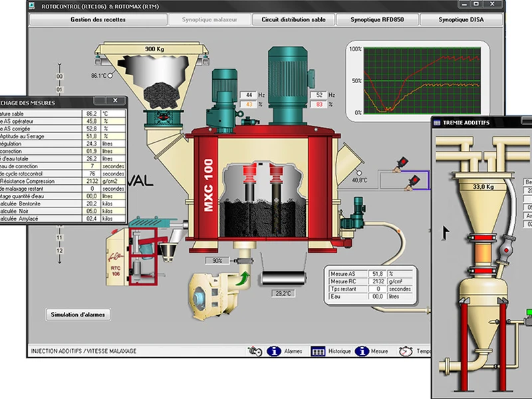Click the 86,2 °C value in measures table
The height and width of the screenshot is (399, 532).
pyautogui.click(x=92, y=114)
